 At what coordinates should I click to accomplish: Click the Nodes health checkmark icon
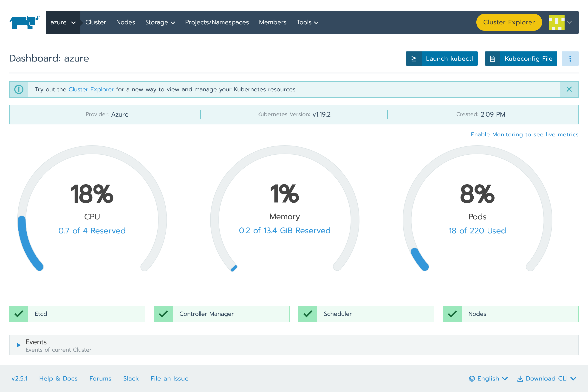452,314
